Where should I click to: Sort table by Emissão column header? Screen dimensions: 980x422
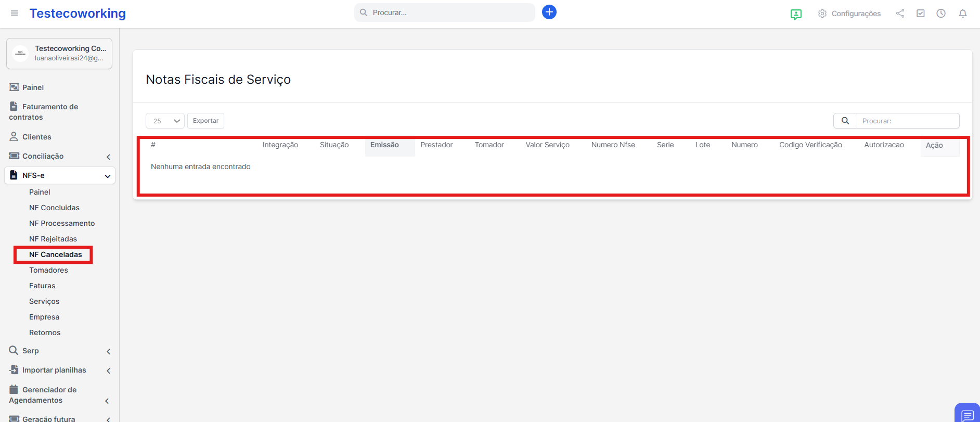pyautogui.click(x=384, y=145)
